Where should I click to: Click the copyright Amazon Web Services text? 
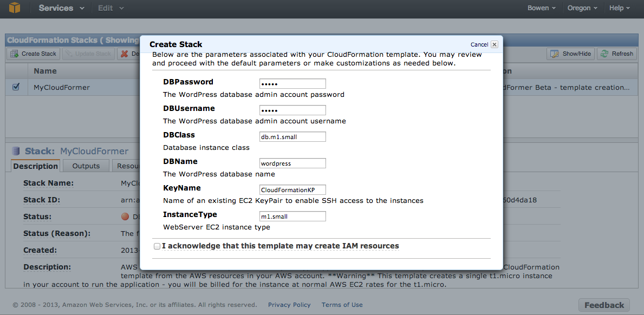(135, 305)
